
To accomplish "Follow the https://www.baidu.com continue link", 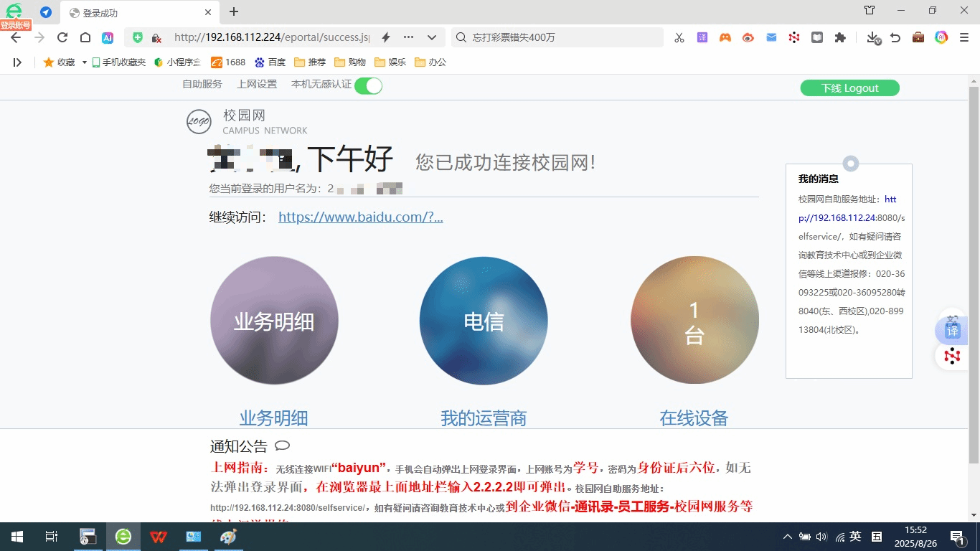I will tap(360, 217).
